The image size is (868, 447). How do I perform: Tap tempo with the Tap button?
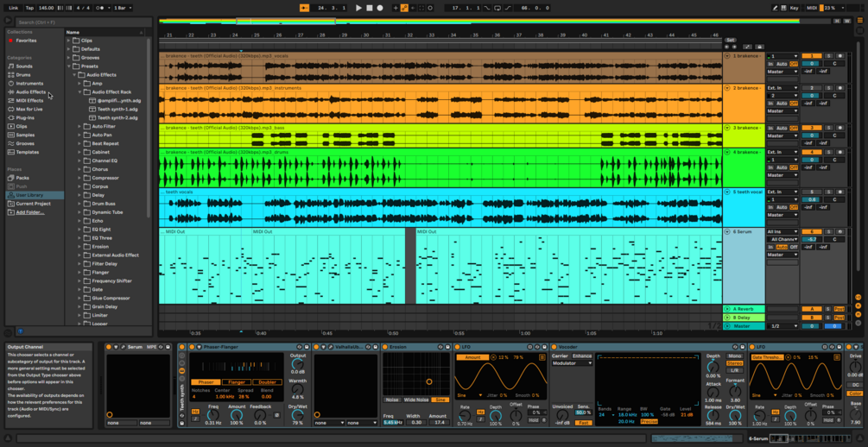(x=30, y=8)
